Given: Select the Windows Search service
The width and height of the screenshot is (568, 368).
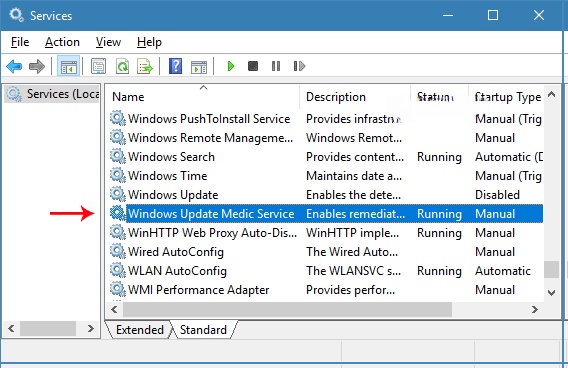Looking at the screenshot, I should click(171, 157).
